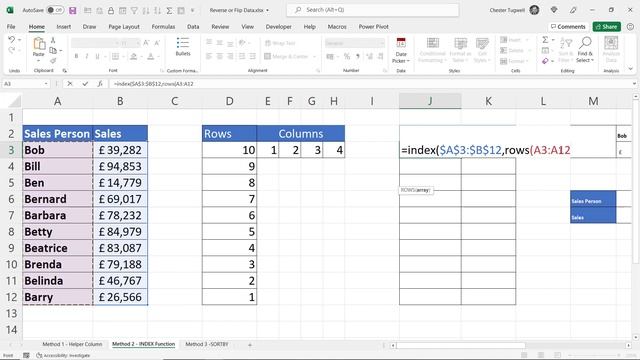
Task: Confirm formula with checkmark icon
Action: (x=85, y=84)
